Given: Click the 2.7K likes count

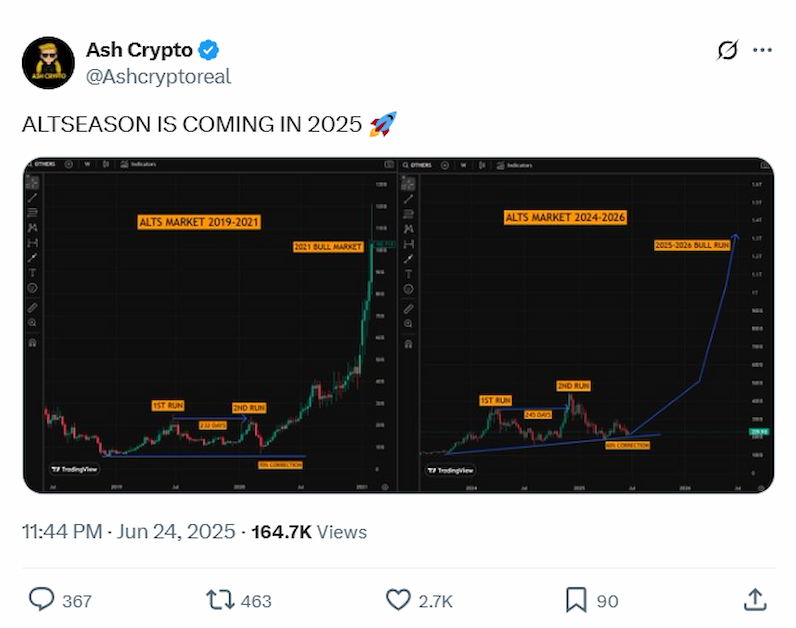Looking at the screenshot, I should [x=435, y=601].
